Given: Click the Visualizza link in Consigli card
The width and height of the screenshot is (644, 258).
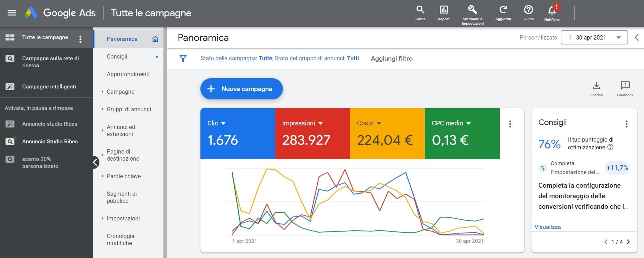Looking at the screenshot, I should click(548, 227).
